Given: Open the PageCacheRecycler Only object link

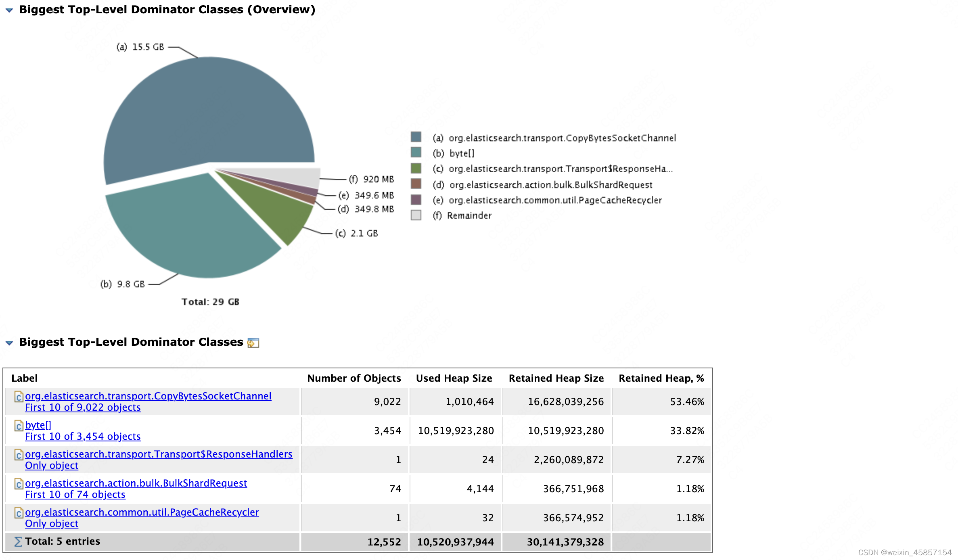Looking at the screenshot, I should pos(52,524).
